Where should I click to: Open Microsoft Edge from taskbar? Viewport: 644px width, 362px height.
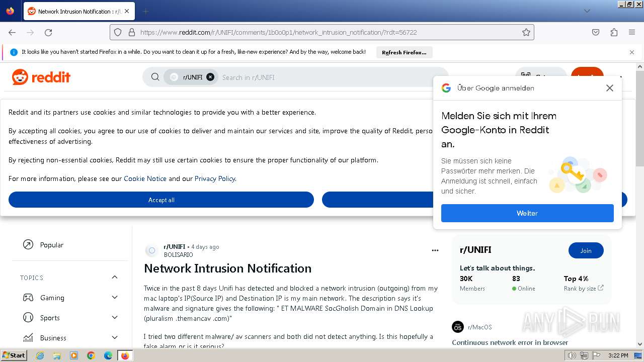108,355
